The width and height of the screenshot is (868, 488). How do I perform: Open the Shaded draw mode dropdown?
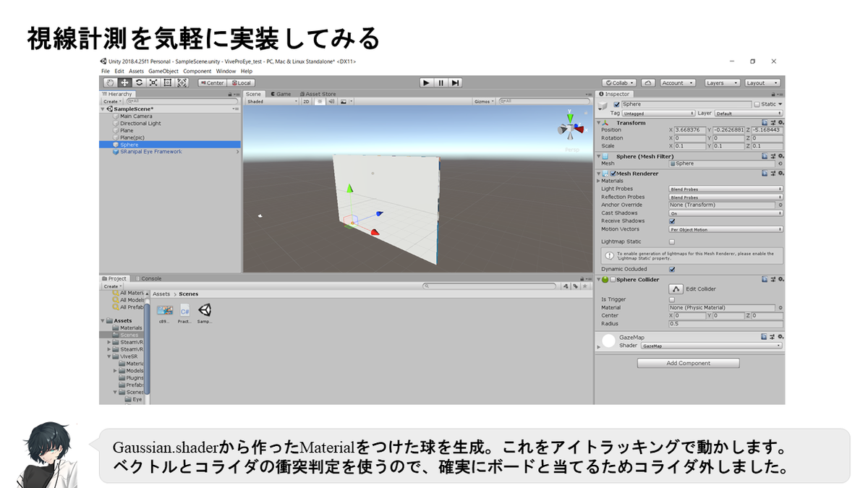point(272,101)
